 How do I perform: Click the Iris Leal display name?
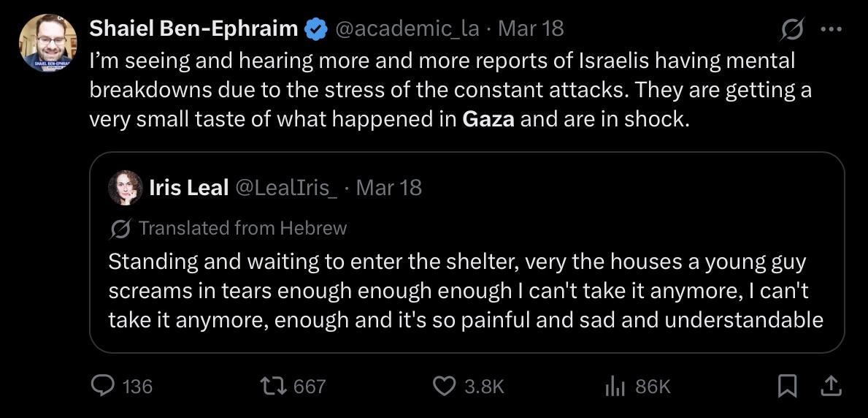click(x=188, y=188)
